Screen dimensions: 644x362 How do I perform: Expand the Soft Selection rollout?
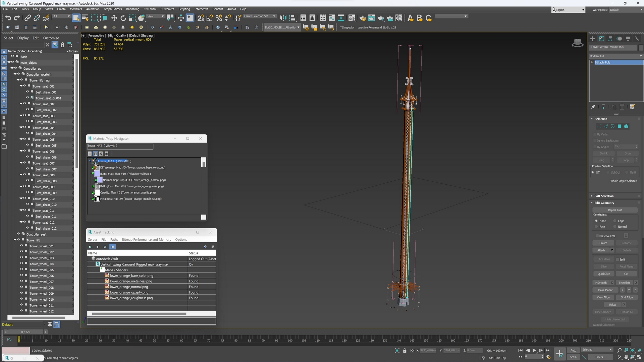[604, 196]
